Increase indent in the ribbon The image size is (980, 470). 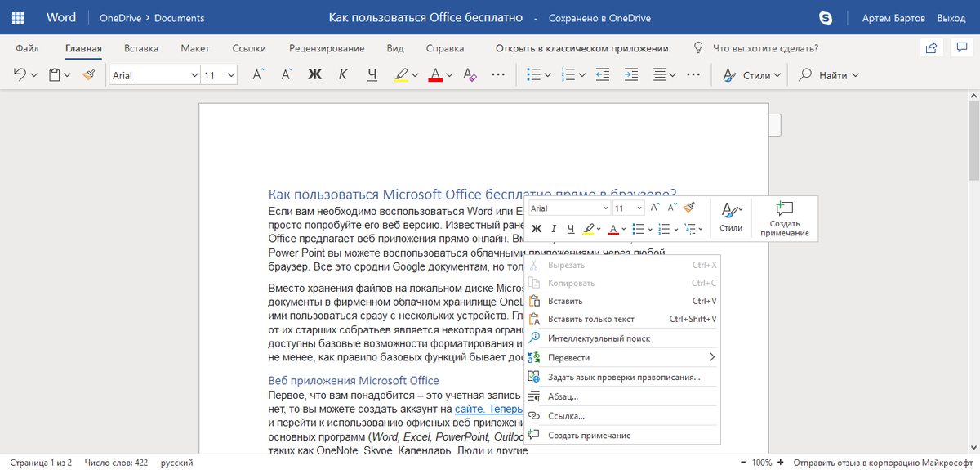pyautogui.click(x=631, y=74)
